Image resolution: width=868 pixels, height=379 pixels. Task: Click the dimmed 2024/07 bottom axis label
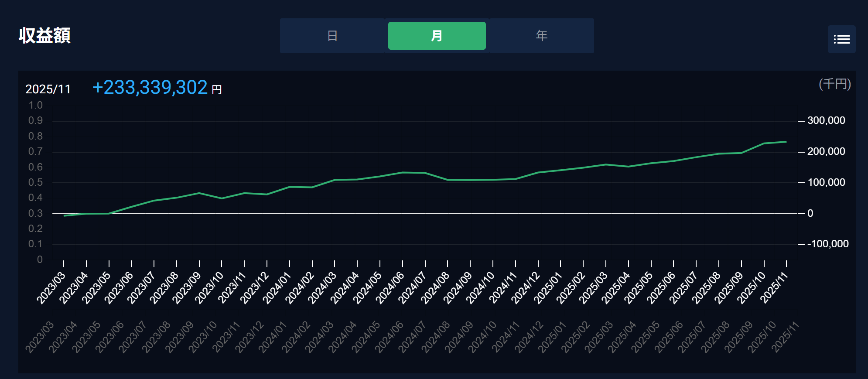pos(412,336)
